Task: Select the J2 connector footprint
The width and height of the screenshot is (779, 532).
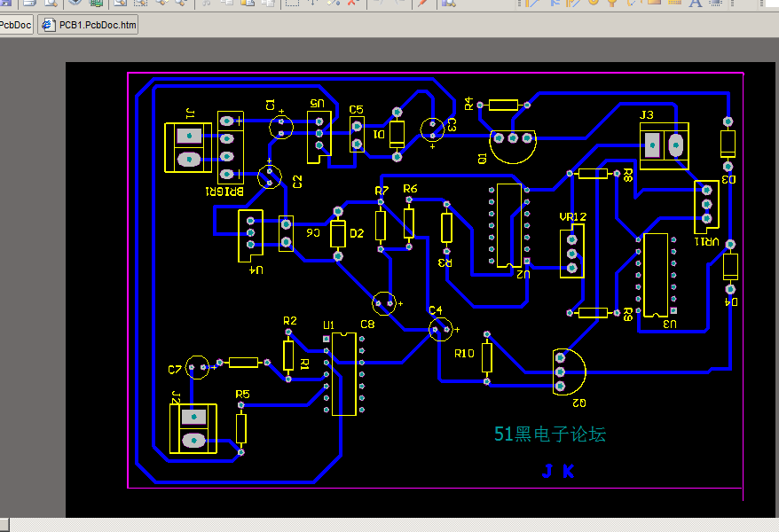Action: coord(193,429)
